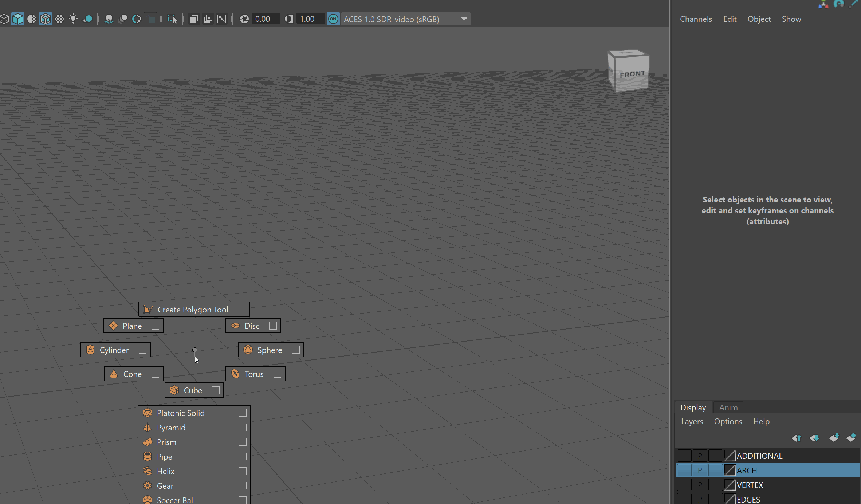Open the Cube option box

point(216,390)
